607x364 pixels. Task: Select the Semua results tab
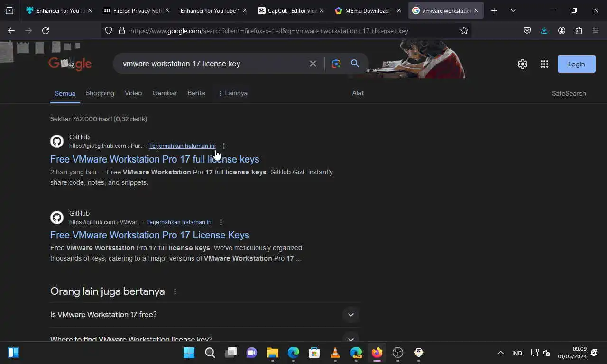tap(65, 93)
